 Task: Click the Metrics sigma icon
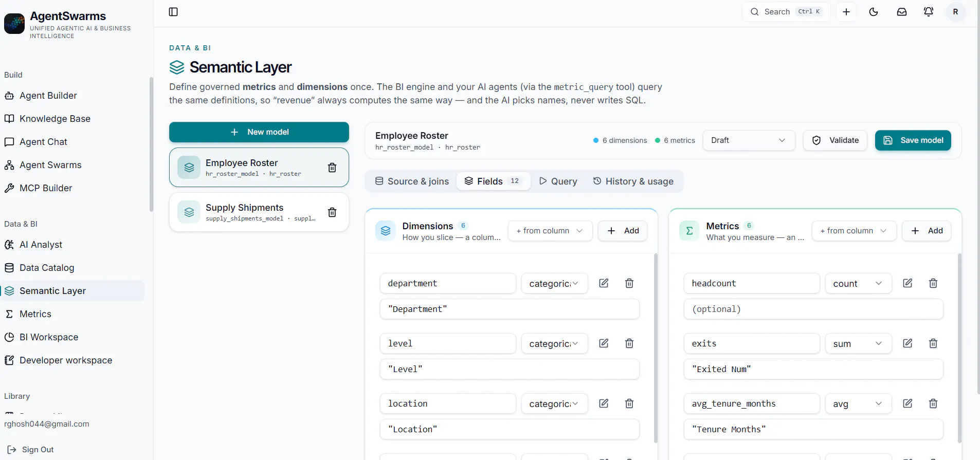[689, 231]
